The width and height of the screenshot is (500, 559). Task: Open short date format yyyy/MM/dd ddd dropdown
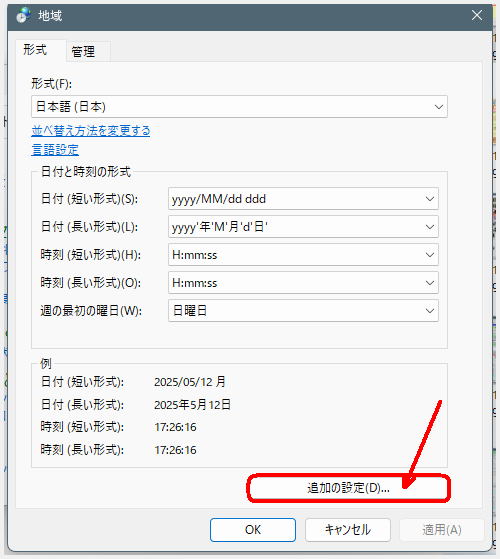(303, 199)
